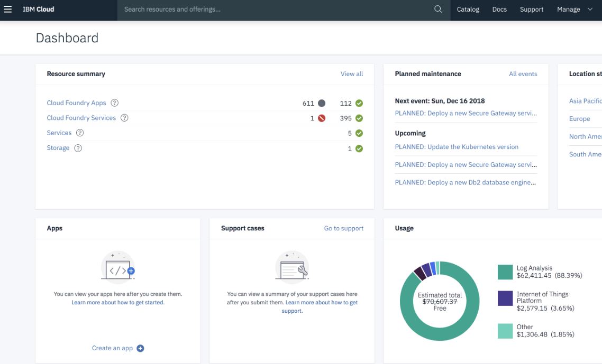The width and height of the screenshot is (602, 364).
Task: Open the Catalog menu item
Action: pyautogui.click(x=468, y=9)
